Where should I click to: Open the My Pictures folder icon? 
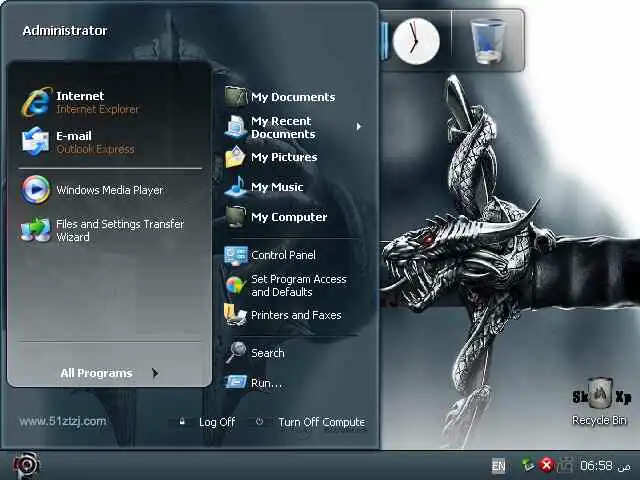click(x=236, y=157)
